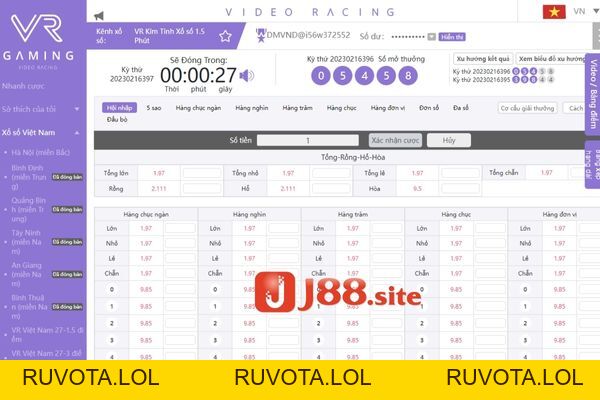Click the Hòa bet input field
The width and height of the screenshot is (600, 400).
tap(460, 188)
